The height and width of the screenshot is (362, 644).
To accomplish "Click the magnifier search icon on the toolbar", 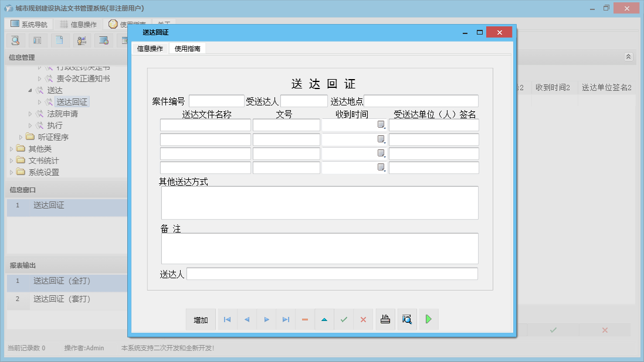I will pos(15,40).
